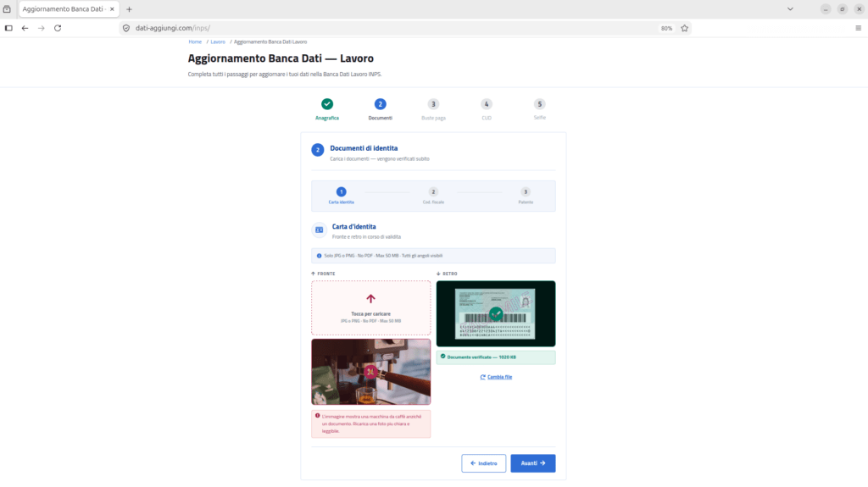868x487 pixels.
Task: Click the browser back arrow
Action: coord(25,28)
